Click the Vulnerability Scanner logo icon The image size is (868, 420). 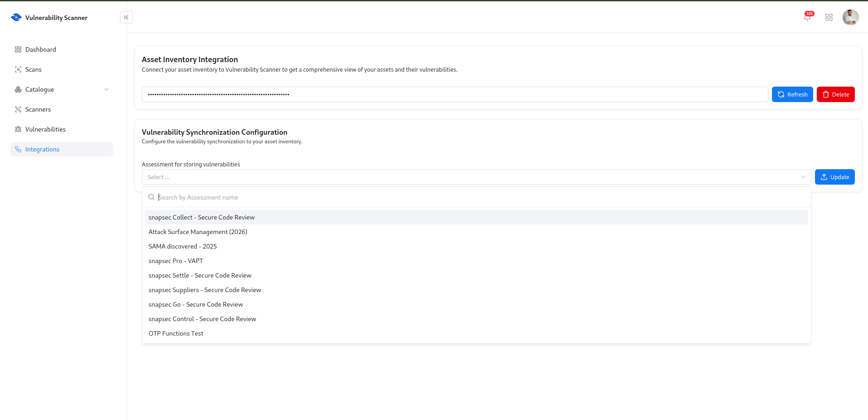click(16, 17)
